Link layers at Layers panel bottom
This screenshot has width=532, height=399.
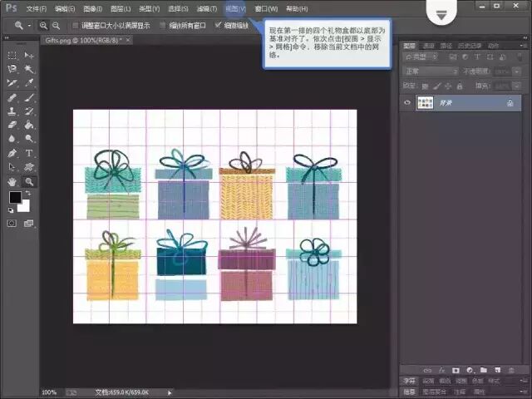427,370
